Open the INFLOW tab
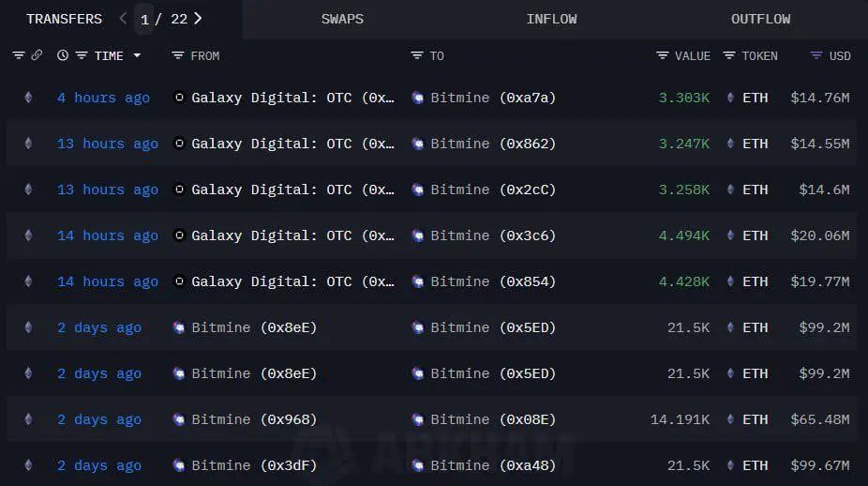The image size is (868, 486). tap(551, 19)
